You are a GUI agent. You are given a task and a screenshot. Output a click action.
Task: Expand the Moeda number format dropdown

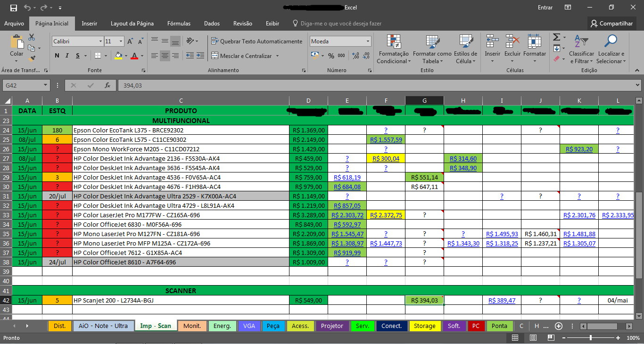pos(368,41)
